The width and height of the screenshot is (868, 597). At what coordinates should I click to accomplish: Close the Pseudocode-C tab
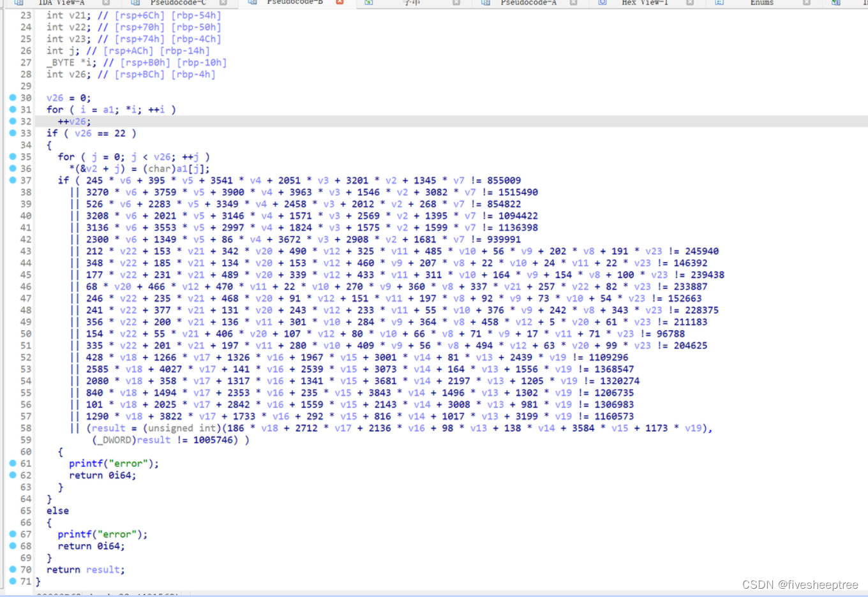[223, 3]
